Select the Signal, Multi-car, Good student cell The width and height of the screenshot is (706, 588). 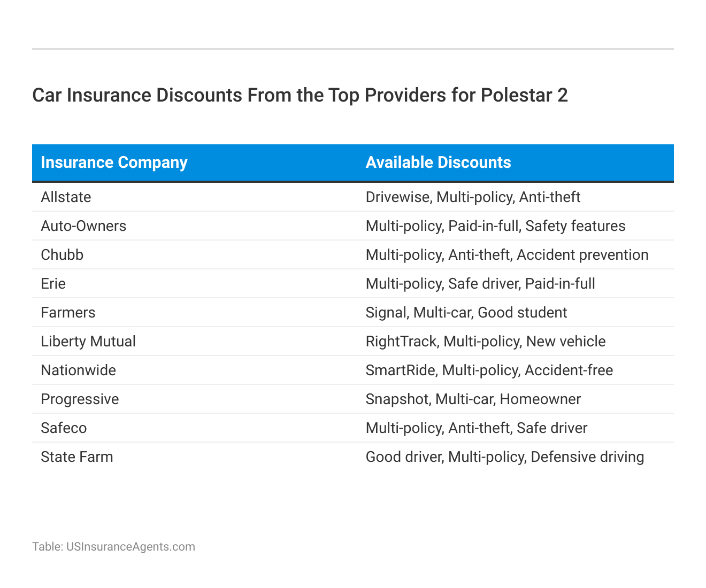pyautogui.click(x=466, y=313)
